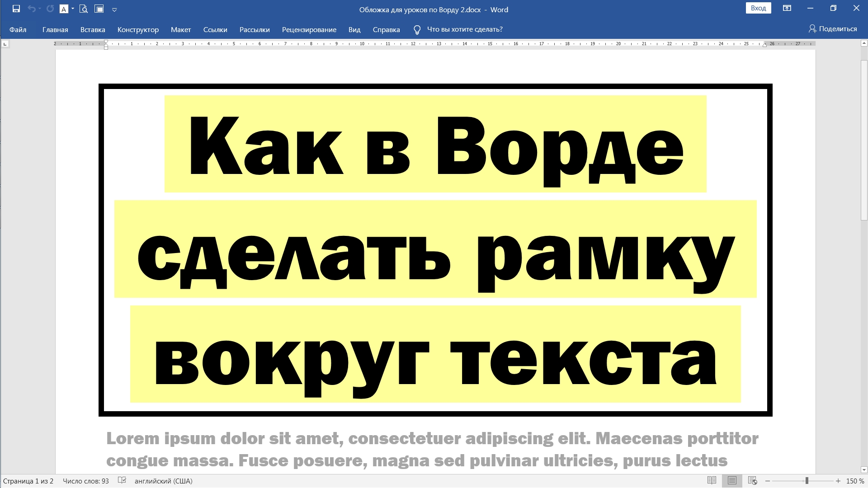The height and width of the screenshot is (488, 868).
Task: Click the Undo arrow in the quick access toolbar
Action: coord(31,9)
